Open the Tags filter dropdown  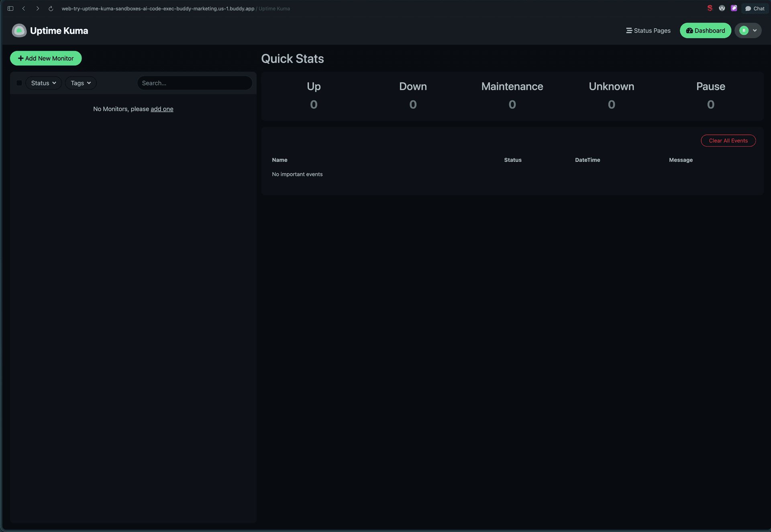click(x=81, y=83)
